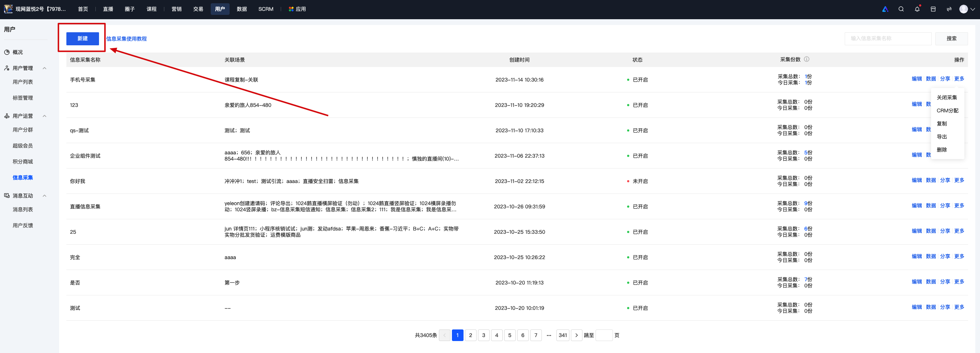Open 消息列表 in the sidebar
The image size is (980, 353).
[x=23, y=209]
